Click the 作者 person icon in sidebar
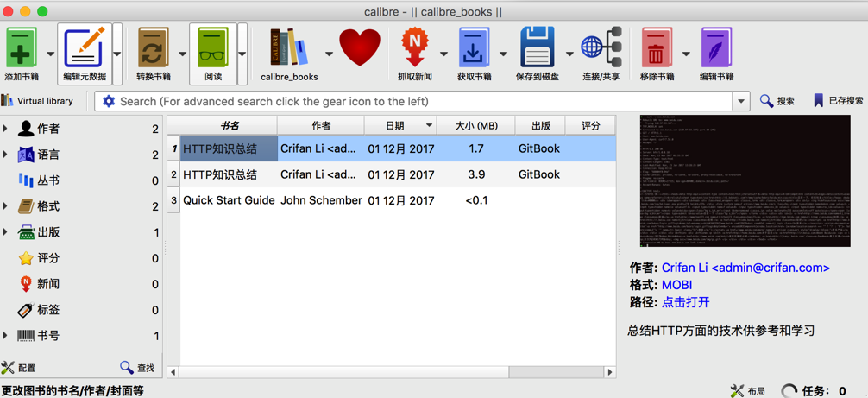Image resolution: width=868 pixels, height=398 pixels. [26, 129]
